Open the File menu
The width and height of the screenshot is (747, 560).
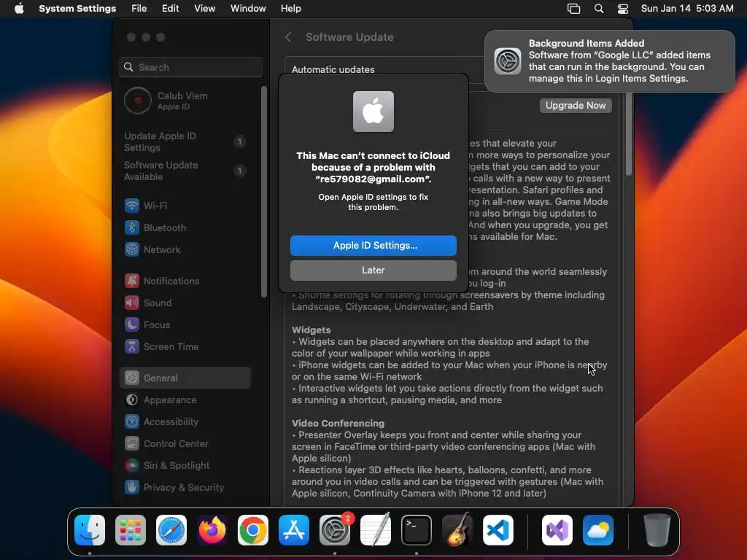point(139,9)
